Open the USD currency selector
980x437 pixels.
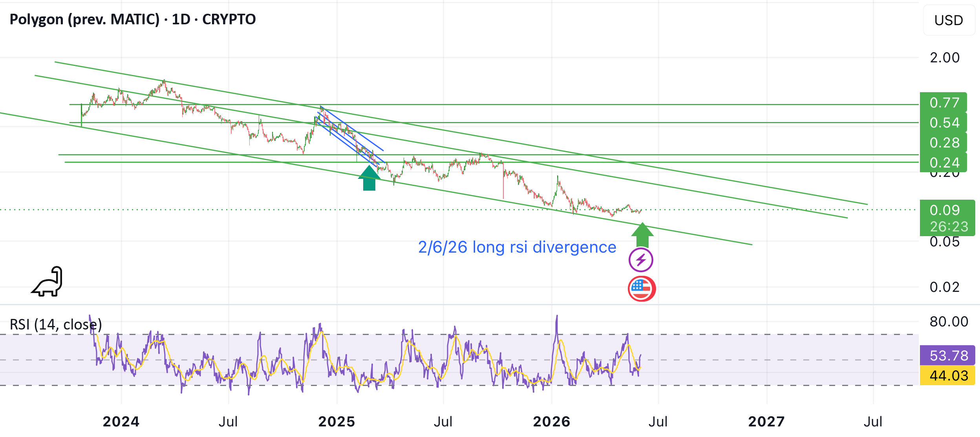point(949,20)
